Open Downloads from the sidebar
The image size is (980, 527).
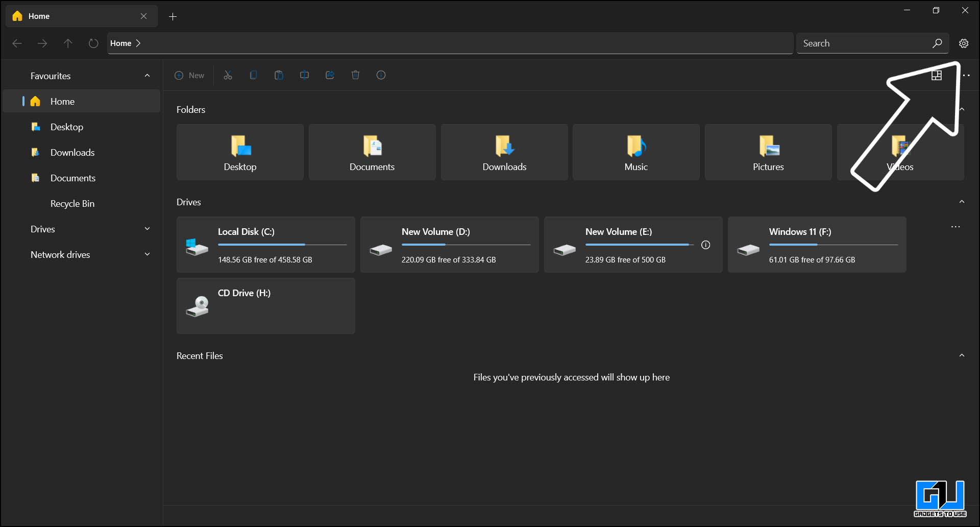pyautogui.click(x=72, y=152)
